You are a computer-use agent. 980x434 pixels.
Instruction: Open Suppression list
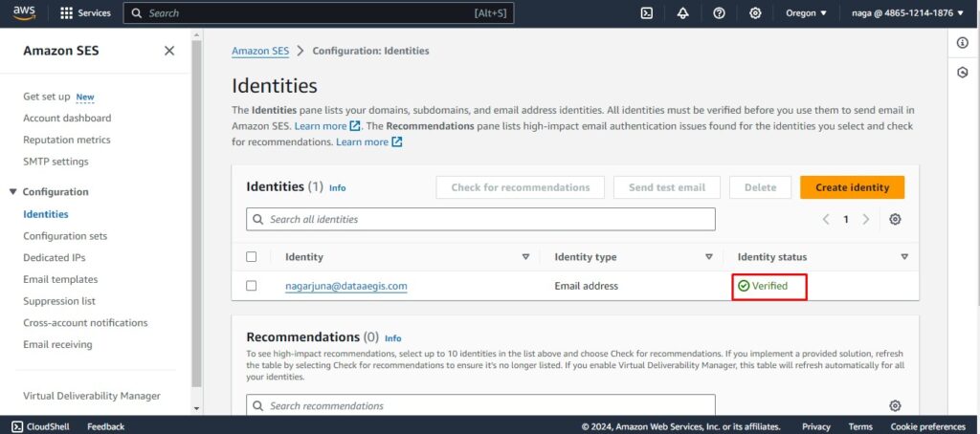[59, 301]
